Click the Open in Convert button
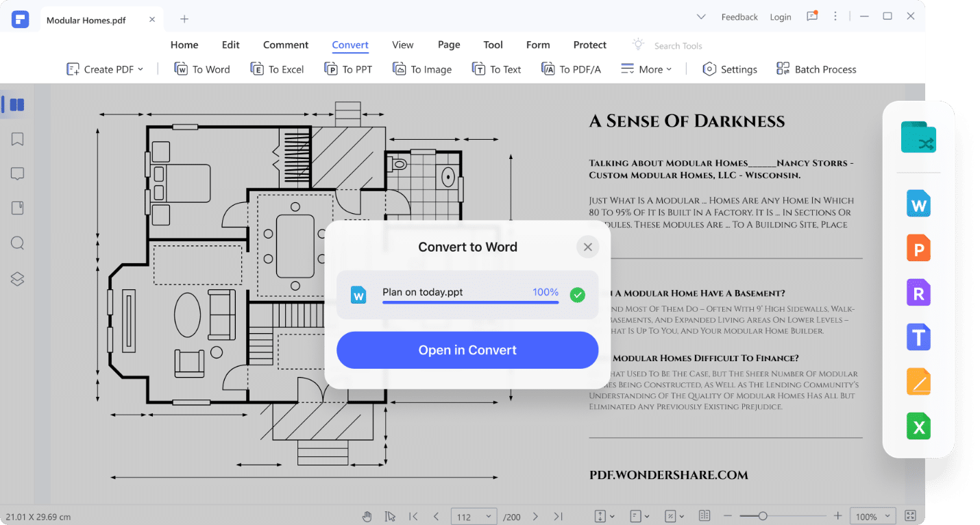This screenshot has width=980, height=525. [x=467, y=350]
